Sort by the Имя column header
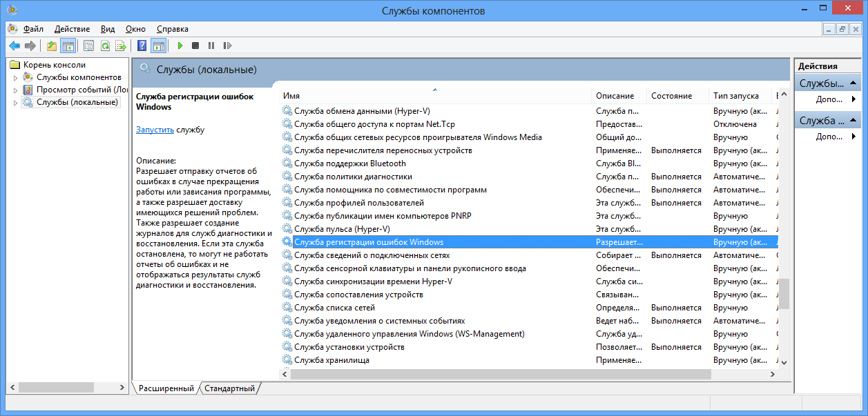The width and height of the screenshot is (868, 416). point(436,96)
